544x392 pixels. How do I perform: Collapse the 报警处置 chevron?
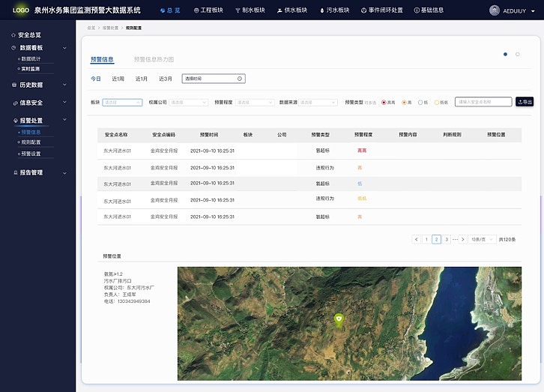64,120
